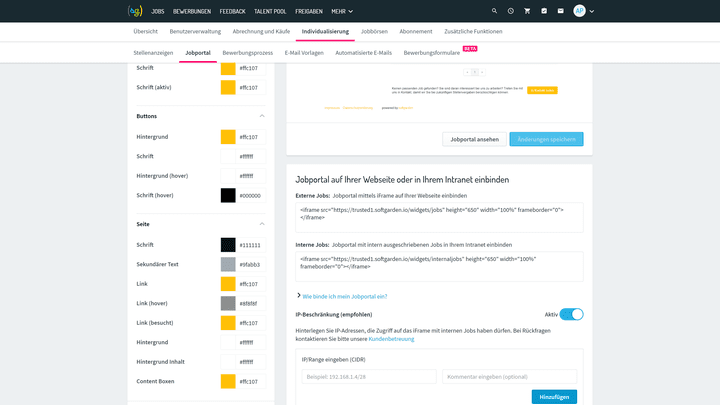Click the Jobportal ansehen button
720x405 pixels.
474,139
